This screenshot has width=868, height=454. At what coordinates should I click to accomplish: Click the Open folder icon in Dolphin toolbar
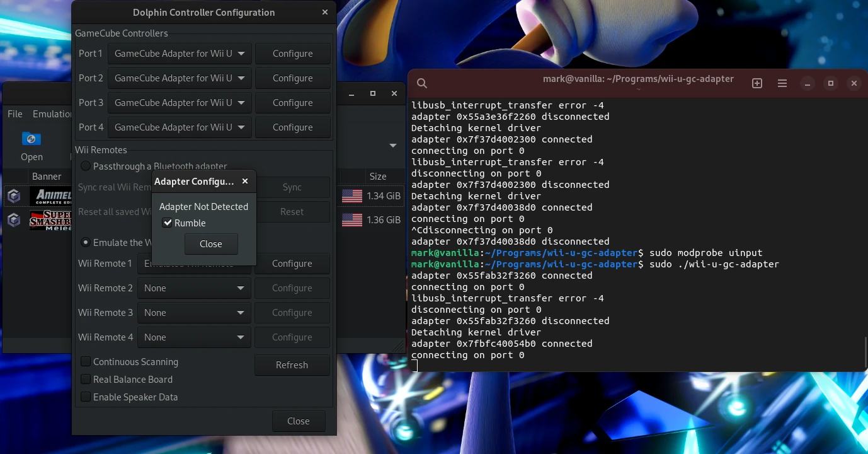tap(31, 139)
